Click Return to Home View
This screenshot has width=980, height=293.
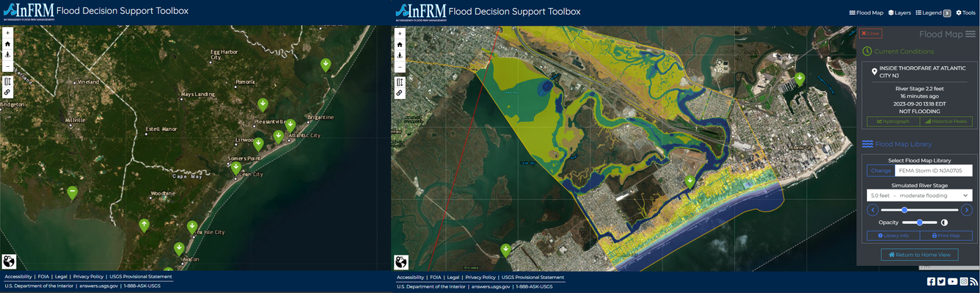(x=919, y=255)
